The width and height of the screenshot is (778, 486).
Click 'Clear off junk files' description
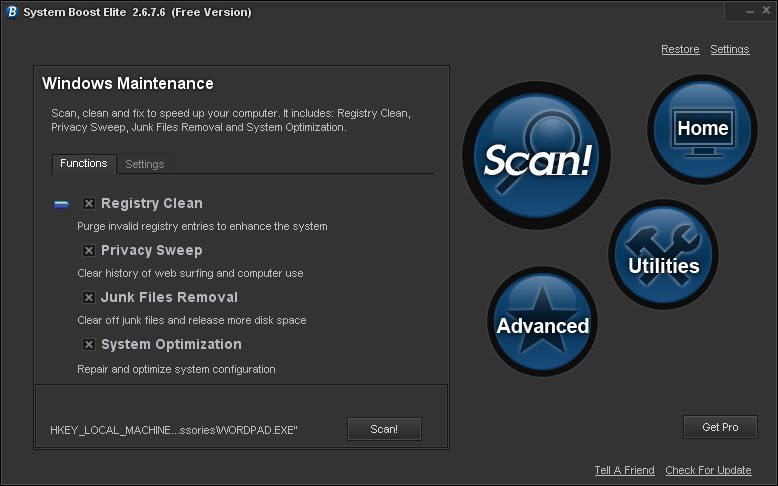[192, 321]
